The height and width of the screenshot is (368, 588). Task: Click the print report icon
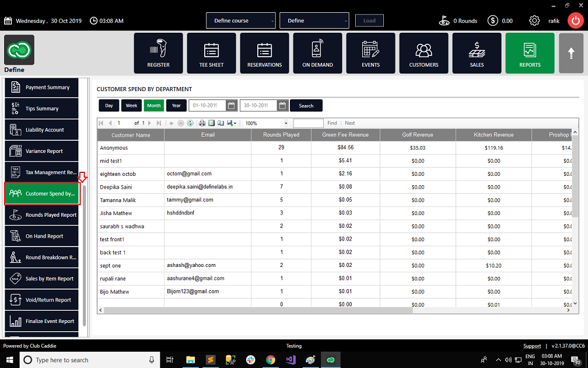click(202, 123)
